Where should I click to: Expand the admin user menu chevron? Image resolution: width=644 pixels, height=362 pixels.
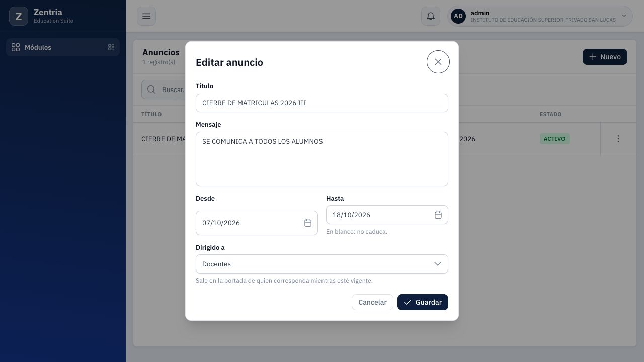point(624,16)
